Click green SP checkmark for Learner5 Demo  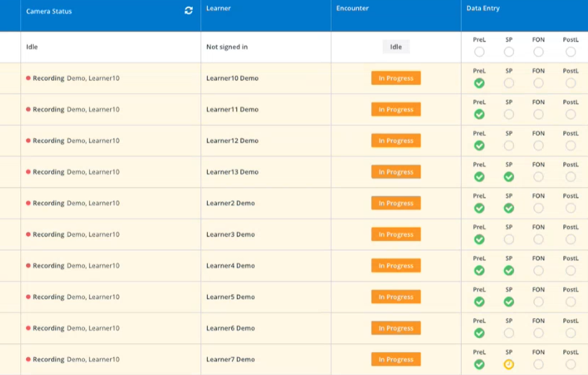508,302
